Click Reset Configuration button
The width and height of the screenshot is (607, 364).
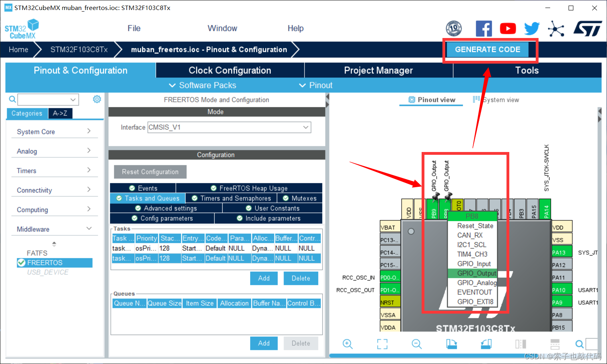pos(150,172)
